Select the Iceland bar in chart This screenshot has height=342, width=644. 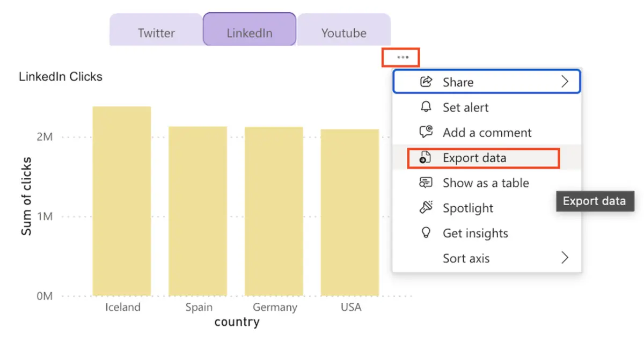[122, 201]
